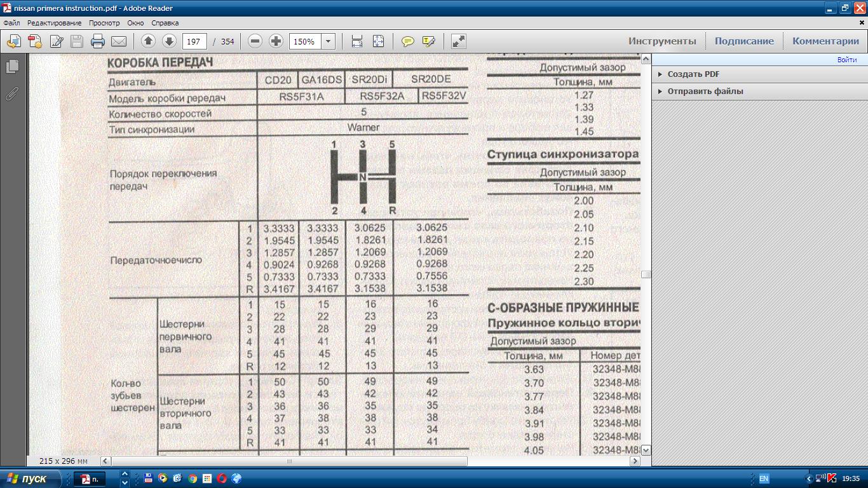Click the zoom value field showing 150%
Image resolution: width=868 pixels, height=488 pixels.
pos(305,41)
